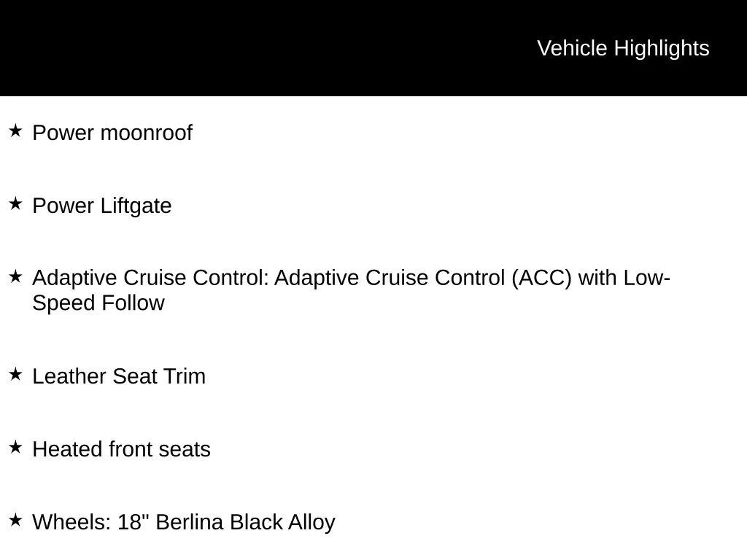Screen dimensions: 747x560
Task: Click the star beside Wheels: 18" Berlina
Action: (x=16, y=520)
